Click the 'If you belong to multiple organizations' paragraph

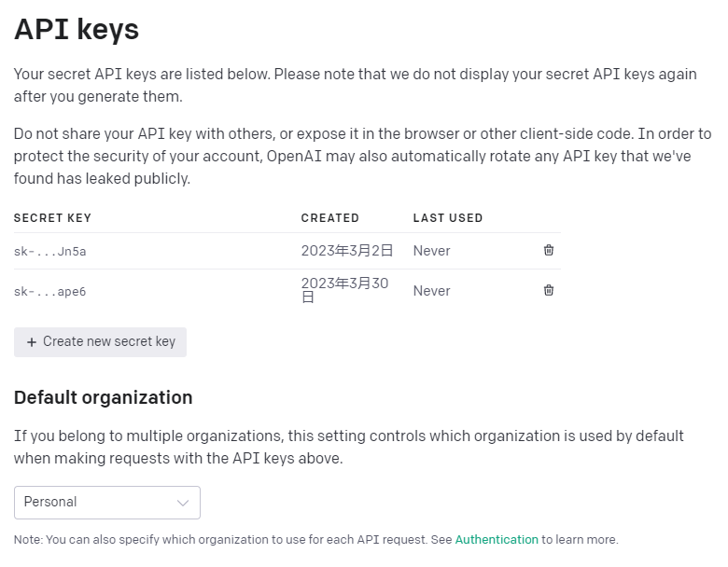(x=349, y=447)
